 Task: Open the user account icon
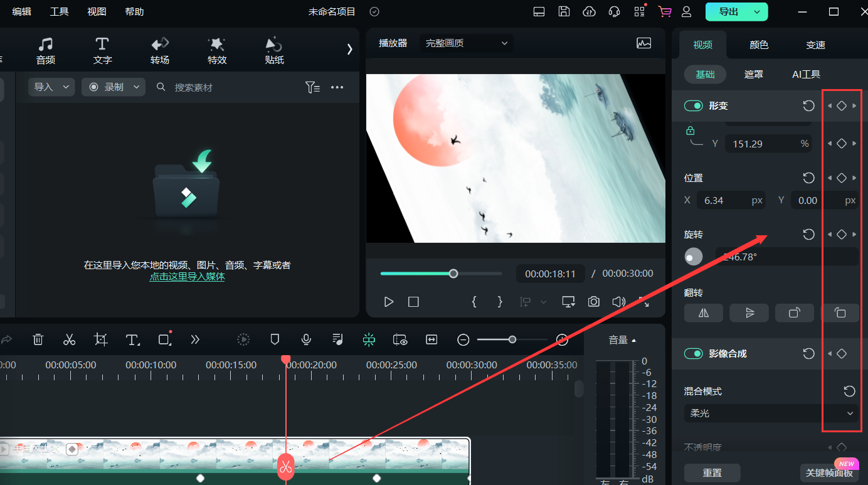[687, 11]
